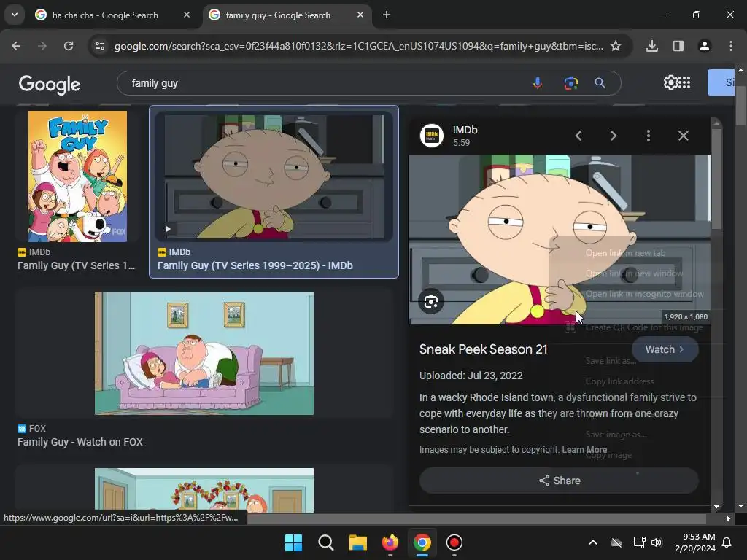Image resolution: width=747 pixels, height=560 pixels.
Task: Click the Share button
Action: [x=559, y=481]
